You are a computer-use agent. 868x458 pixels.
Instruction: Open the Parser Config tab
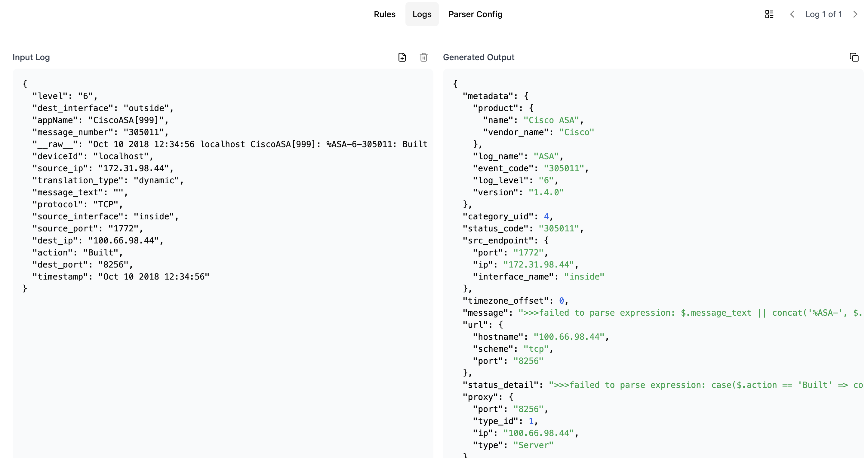(475, 14)
